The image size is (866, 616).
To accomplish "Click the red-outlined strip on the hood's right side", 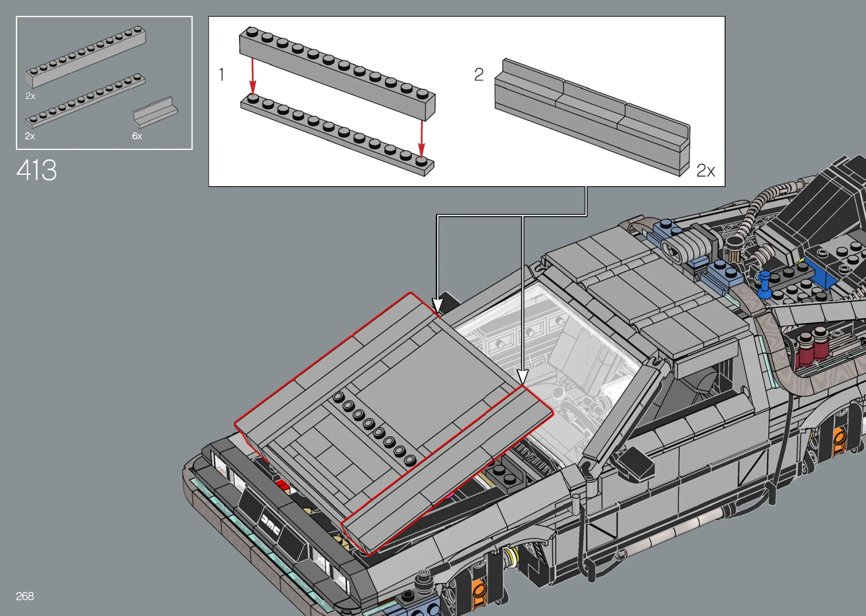I will [x=448, y=469].
